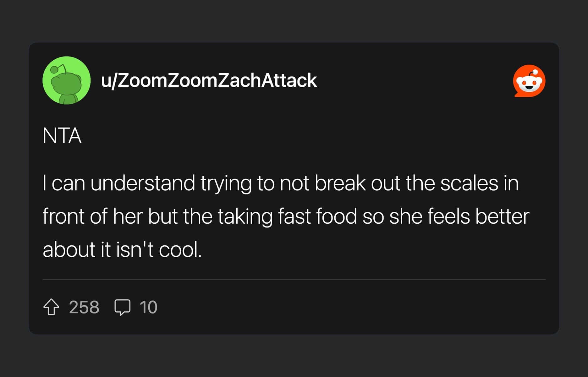Viewport: 588px width, 377px height.
Task: Open the u/ZoomZoomZachAttack profile link
Action: [209, 80]
